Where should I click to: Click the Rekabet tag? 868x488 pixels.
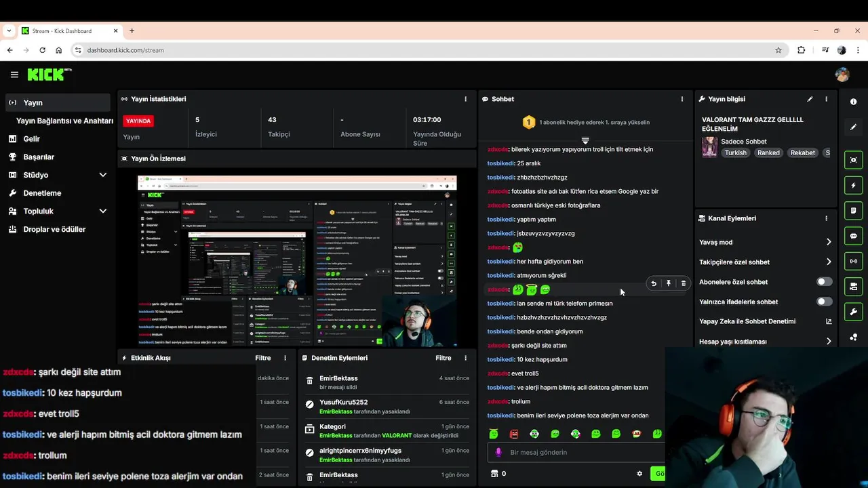(802, 153)
